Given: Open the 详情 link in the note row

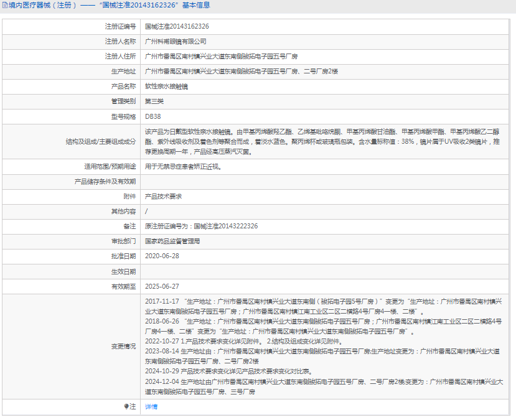Looking at the screenshot, I should 151,406.
